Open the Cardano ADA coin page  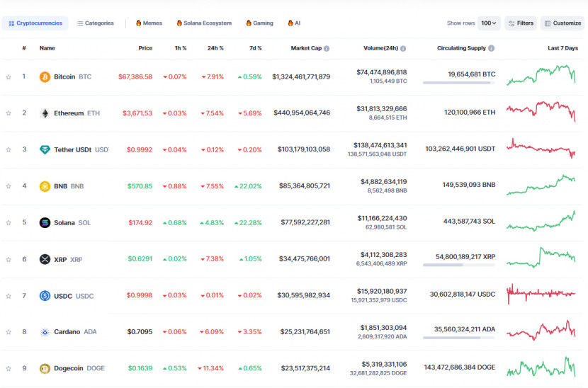75,332
